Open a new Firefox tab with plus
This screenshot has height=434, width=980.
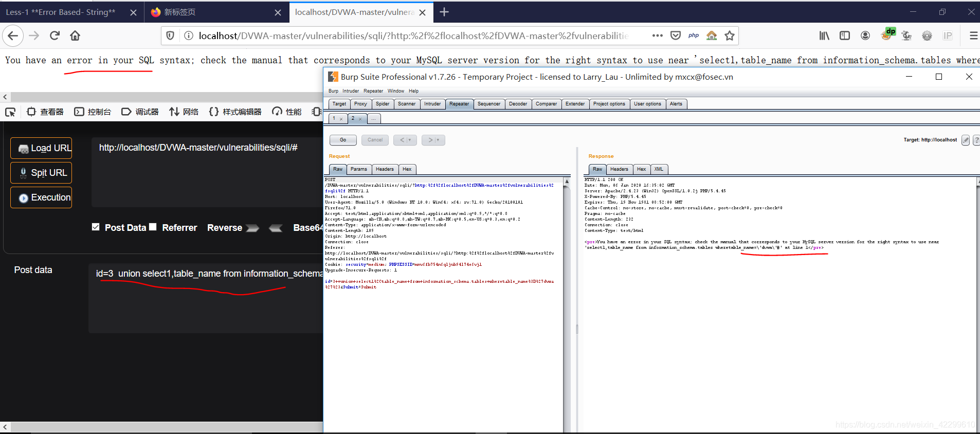click(444, 12)
